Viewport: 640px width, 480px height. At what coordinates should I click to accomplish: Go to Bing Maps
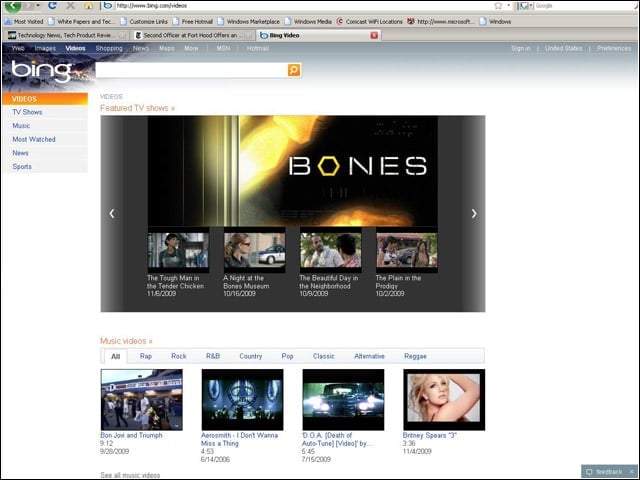pos(167,48)
